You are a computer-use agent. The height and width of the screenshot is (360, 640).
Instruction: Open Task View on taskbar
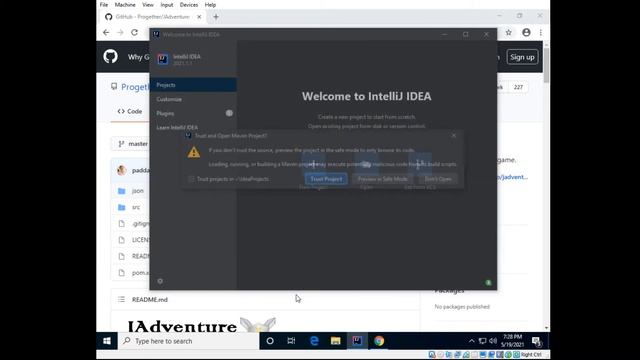tap(291, 341)
